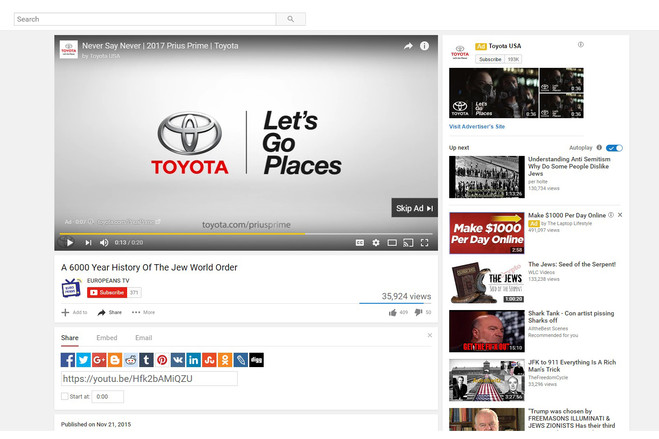Mute the video with the speaker icon
This screenshot has width=659, height=439.
[x=104, y=242]
